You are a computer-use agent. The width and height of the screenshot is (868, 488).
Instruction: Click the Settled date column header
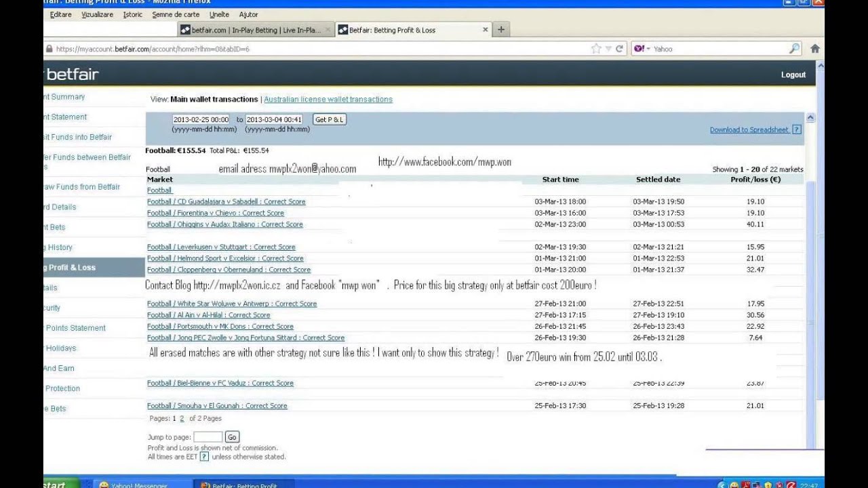(658, 180)
